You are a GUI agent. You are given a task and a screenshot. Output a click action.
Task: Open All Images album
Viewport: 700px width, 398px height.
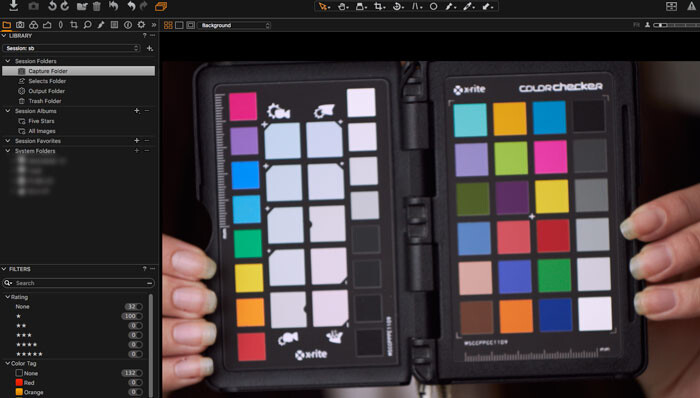pos(42,131)
